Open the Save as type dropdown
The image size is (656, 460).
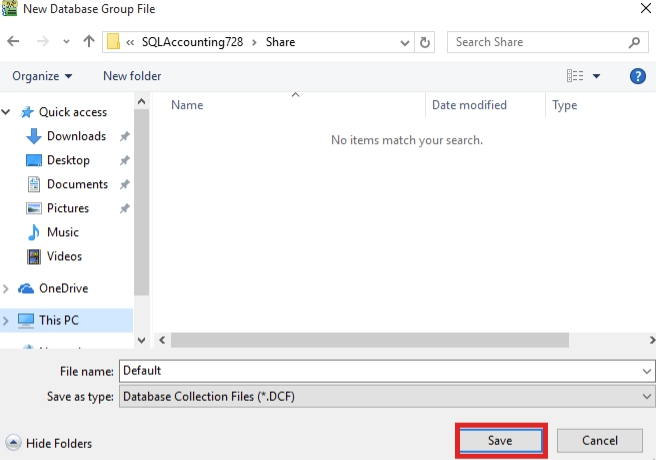click(647, 396)
